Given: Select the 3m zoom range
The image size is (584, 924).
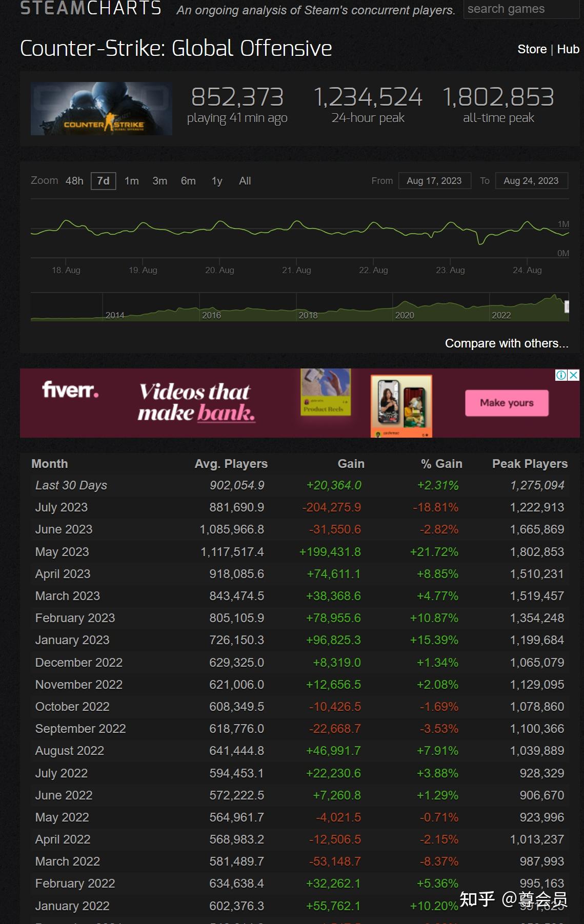Looking at the screenshot, I should click(160, 181).
